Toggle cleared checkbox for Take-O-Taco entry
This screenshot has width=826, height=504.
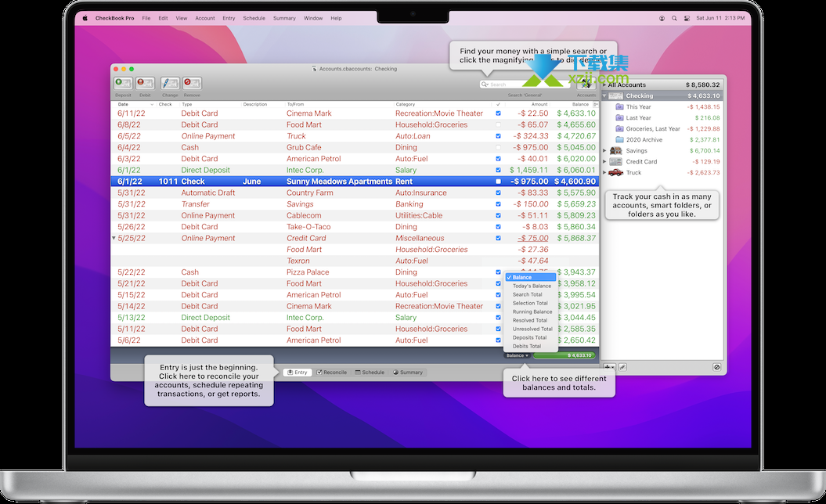click(x=498, y=227)
